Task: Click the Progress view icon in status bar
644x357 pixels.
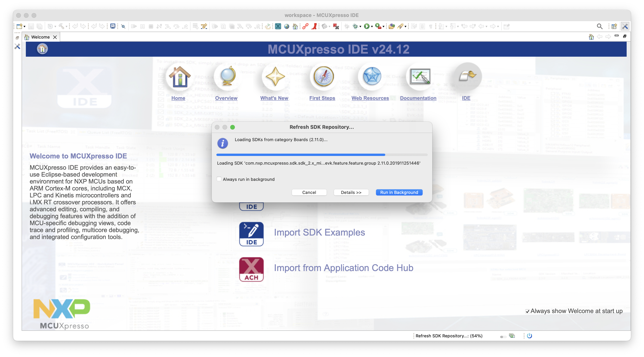Action: [x=512, y=336]
